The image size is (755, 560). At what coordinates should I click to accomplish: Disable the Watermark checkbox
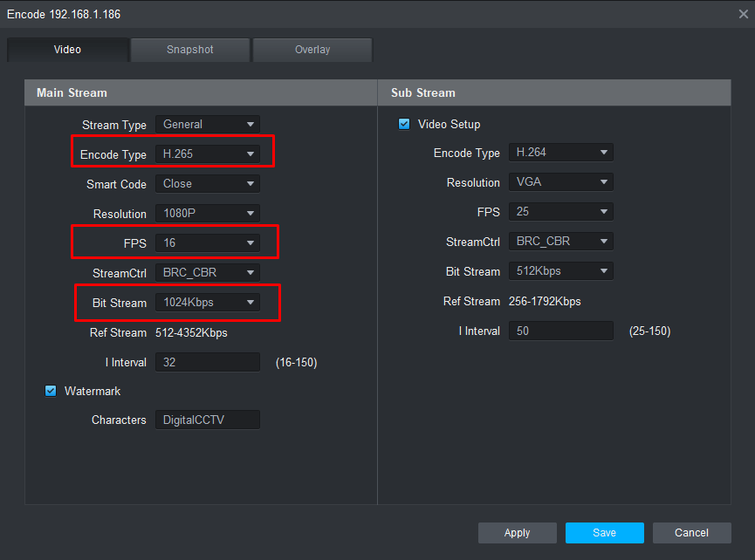tap(51, 391)
